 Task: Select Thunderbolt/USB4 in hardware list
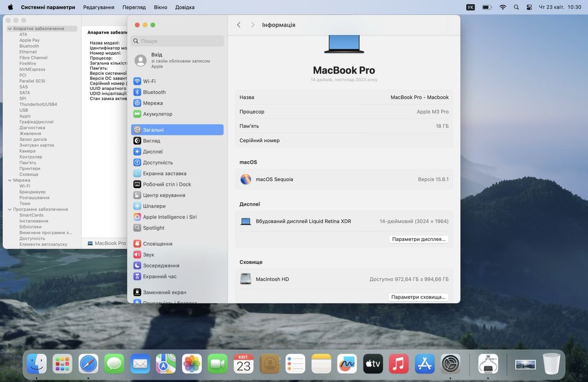(38, 104)
